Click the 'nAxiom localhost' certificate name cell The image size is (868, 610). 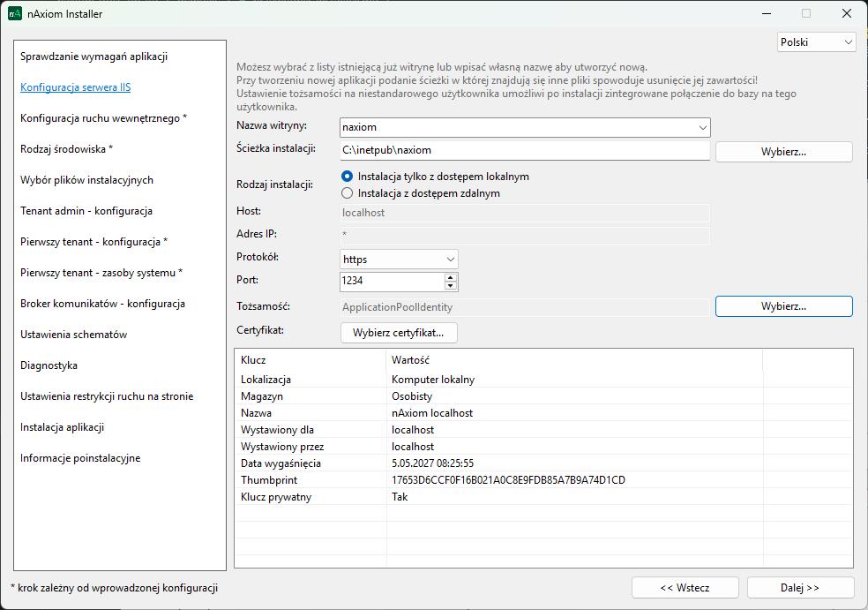(x=431, y=413)
